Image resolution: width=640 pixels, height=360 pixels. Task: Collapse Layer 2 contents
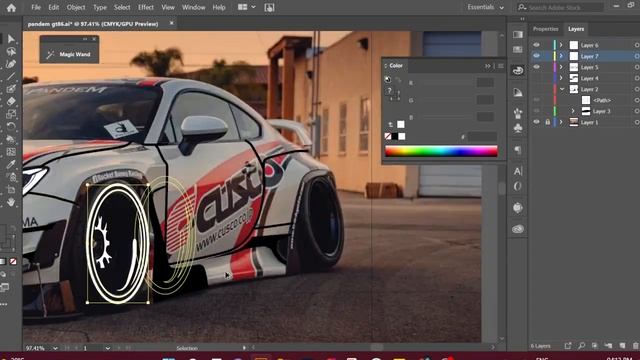[562, 89]
